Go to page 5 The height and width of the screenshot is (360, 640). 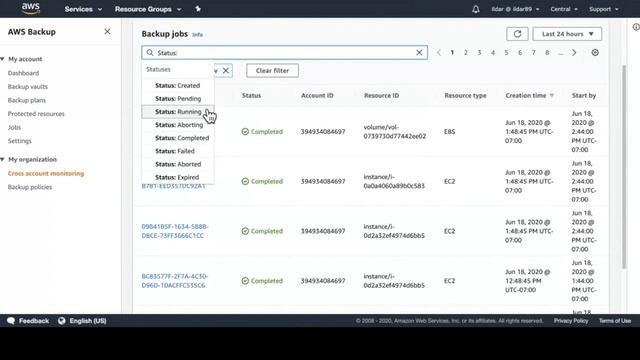[506, 53]
